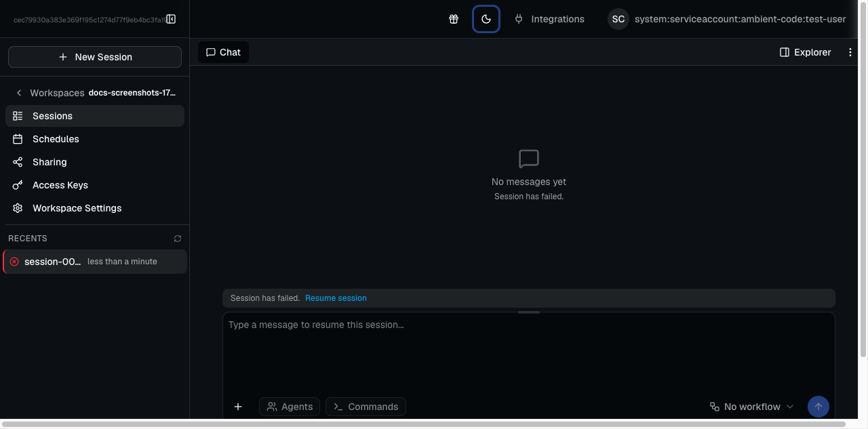Toggle dark mode with the moon icon
This screenshot has width=868, height=429.
[486, 19]
